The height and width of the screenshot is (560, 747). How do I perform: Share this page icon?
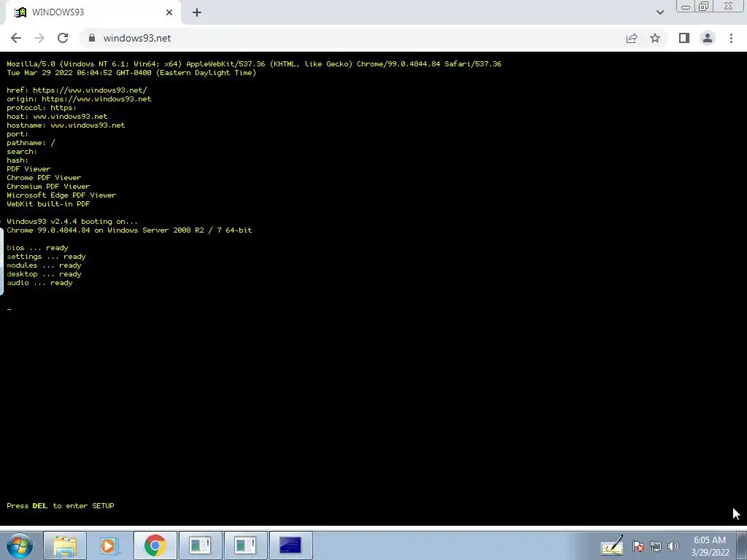coord(632,38)
